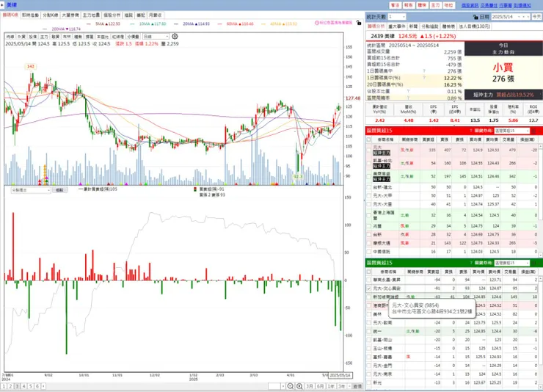
Task: Open 關鍵券商 dropdown in red buy header
Action: [512, 131]
